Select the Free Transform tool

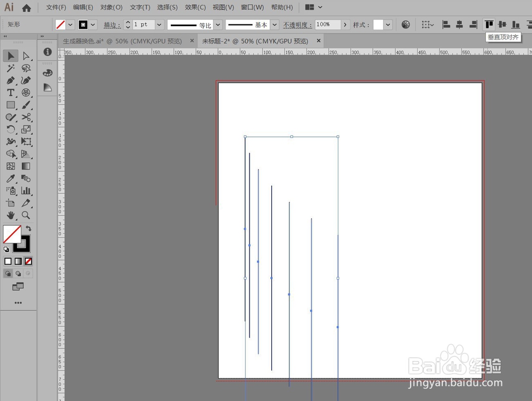(26, 142)
